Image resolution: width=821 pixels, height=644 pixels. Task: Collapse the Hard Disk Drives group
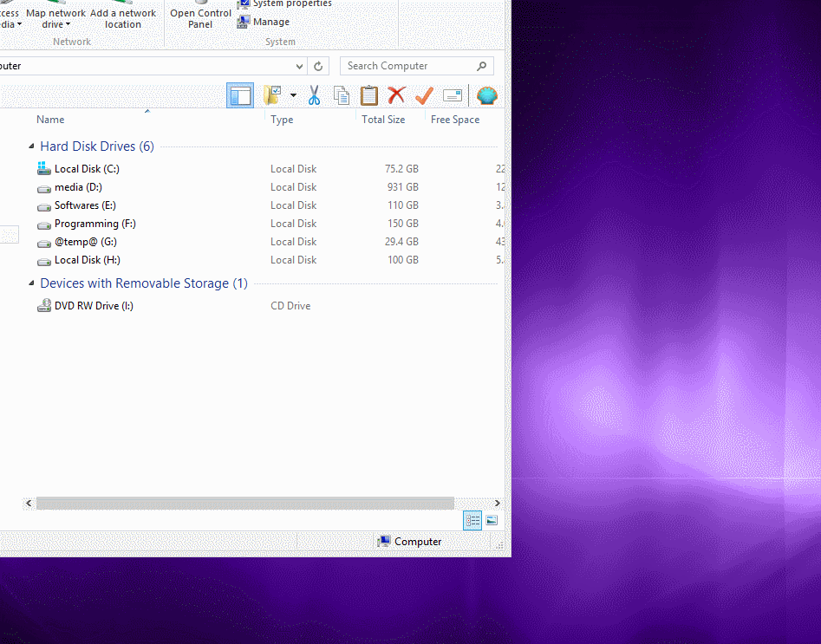point(31,146)
